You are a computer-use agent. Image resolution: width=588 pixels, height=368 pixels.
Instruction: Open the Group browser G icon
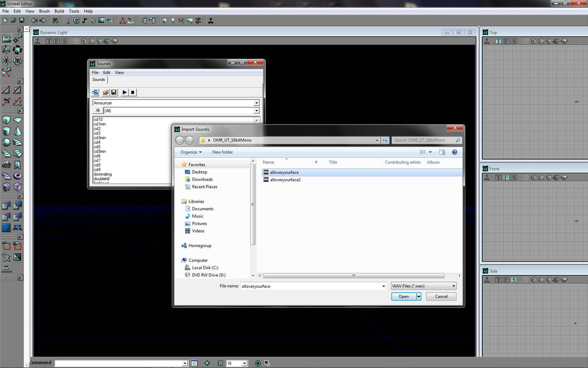(76, 21)
